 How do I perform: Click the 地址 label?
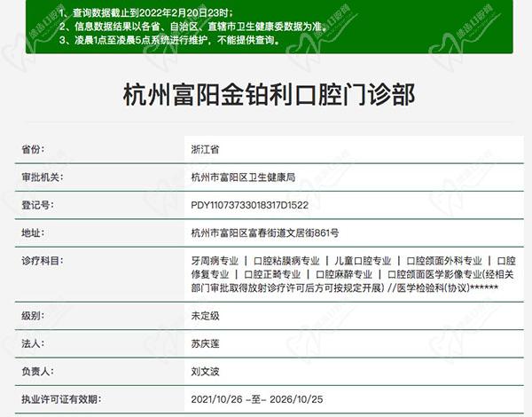[33, 233]
